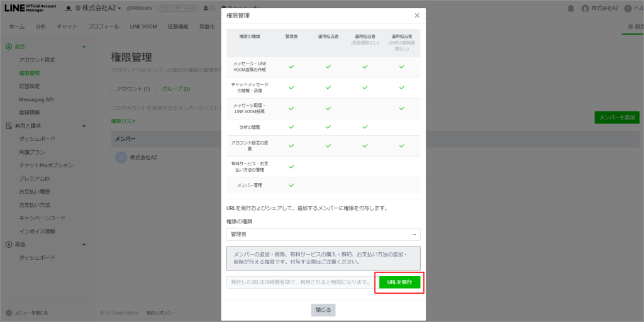Click the gear icon beside 設定 in sidebar
Screen dimensions: 644x322
(x=9, y=47)
